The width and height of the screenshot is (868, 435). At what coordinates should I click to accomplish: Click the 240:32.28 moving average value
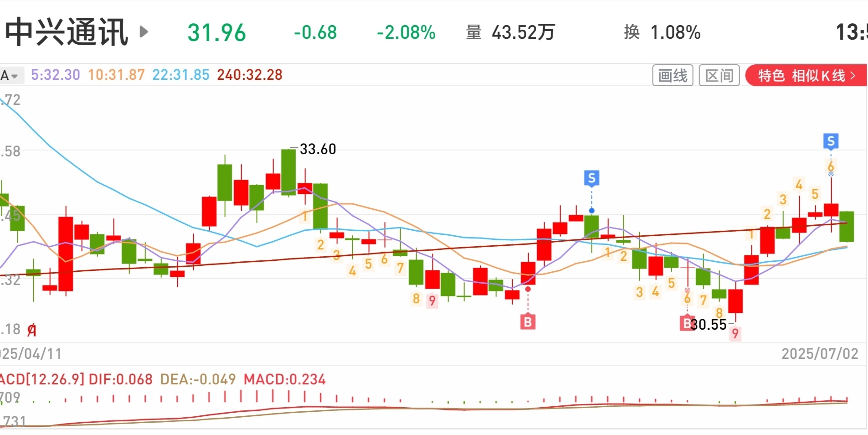(250, 75)
